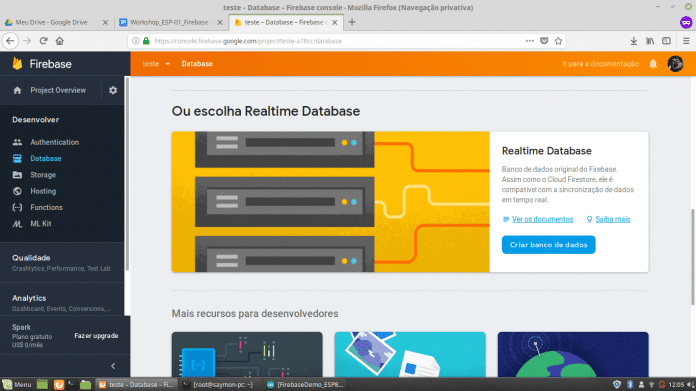Viewport: 696px width, 391px height.
Task: Open Firefox library icon
Action: 650,41
